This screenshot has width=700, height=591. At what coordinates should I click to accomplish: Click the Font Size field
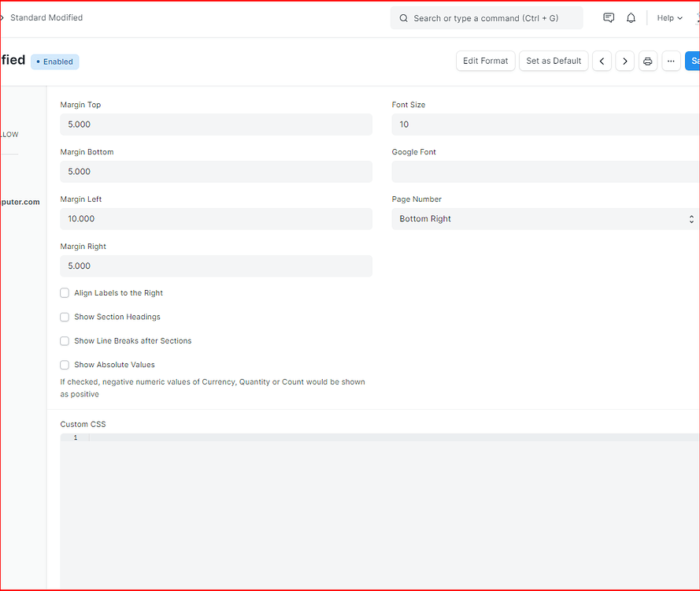point(546,125)
